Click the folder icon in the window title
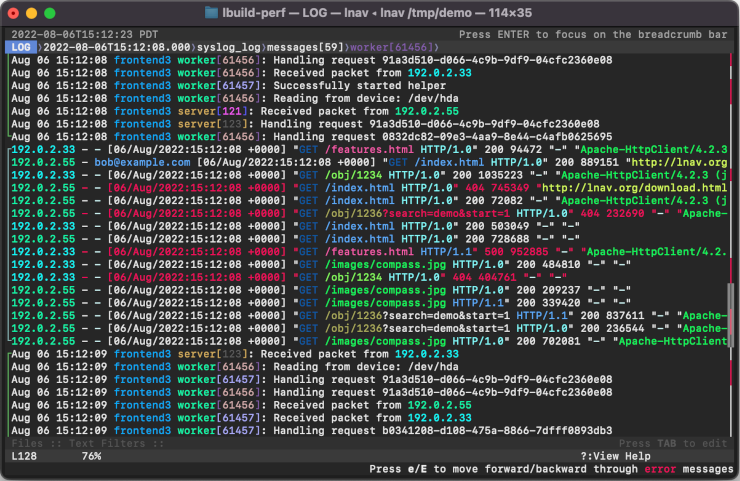This screenshot has height=481, width=740. (211, 13)
